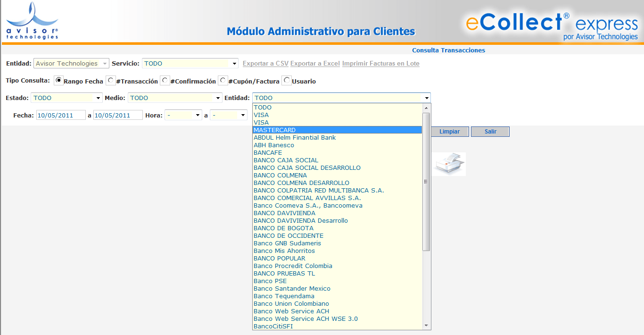Open the Medio dropdown
This screenshot has width=644, height=335.
pyautogui.click(x=175, y=98)
